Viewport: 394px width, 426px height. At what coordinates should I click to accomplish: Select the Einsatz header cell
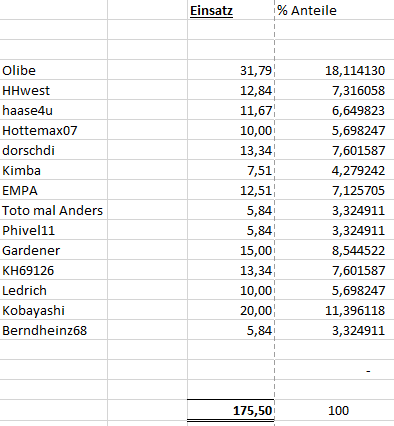point(231,10)
